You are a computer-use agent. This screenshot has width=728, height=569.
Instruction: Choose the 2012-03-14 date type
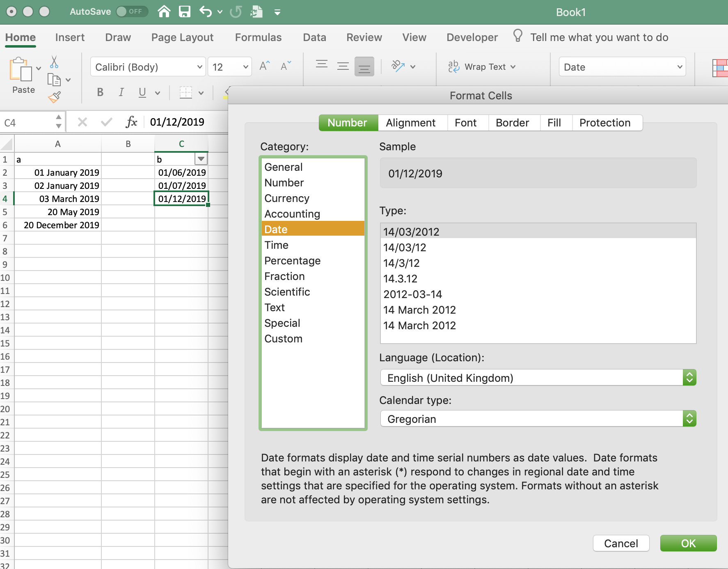click(x=538, y=294)
